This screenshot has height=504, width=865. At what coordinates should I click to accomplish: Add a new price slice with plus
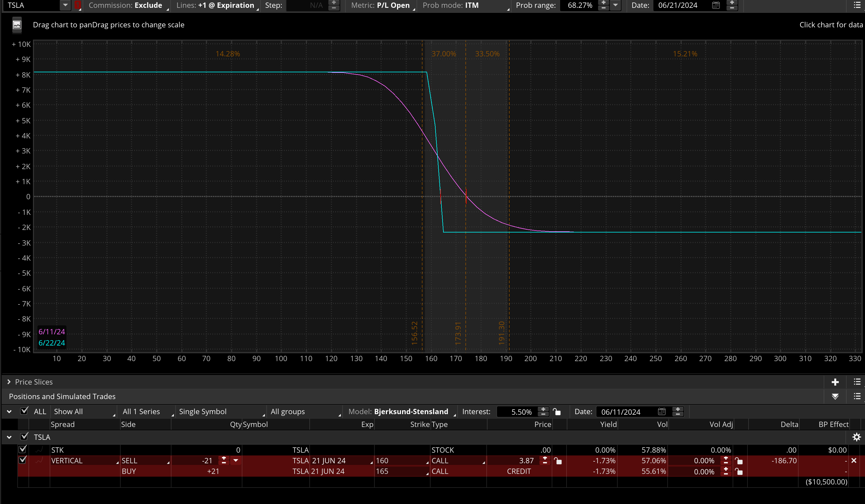pyautogui.click(x=835, y=382)
